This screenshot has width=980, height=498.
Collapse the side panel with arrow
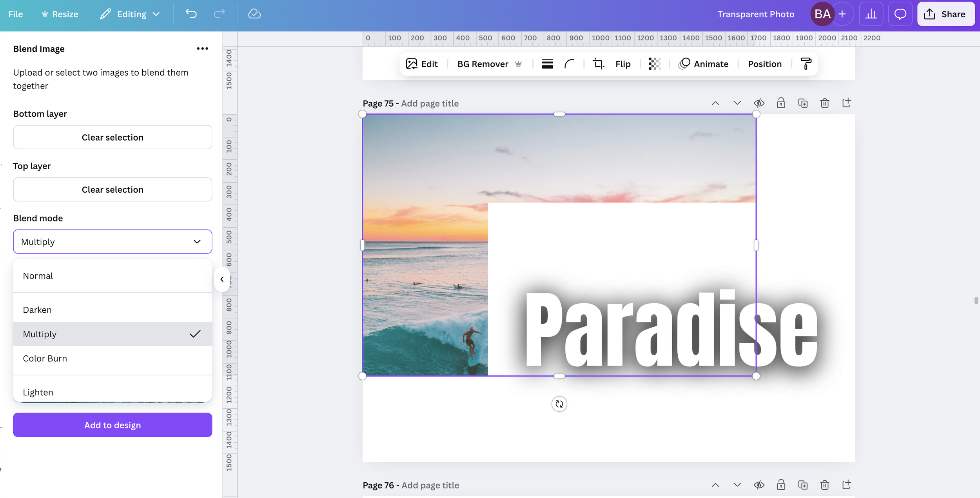point(222,279)
